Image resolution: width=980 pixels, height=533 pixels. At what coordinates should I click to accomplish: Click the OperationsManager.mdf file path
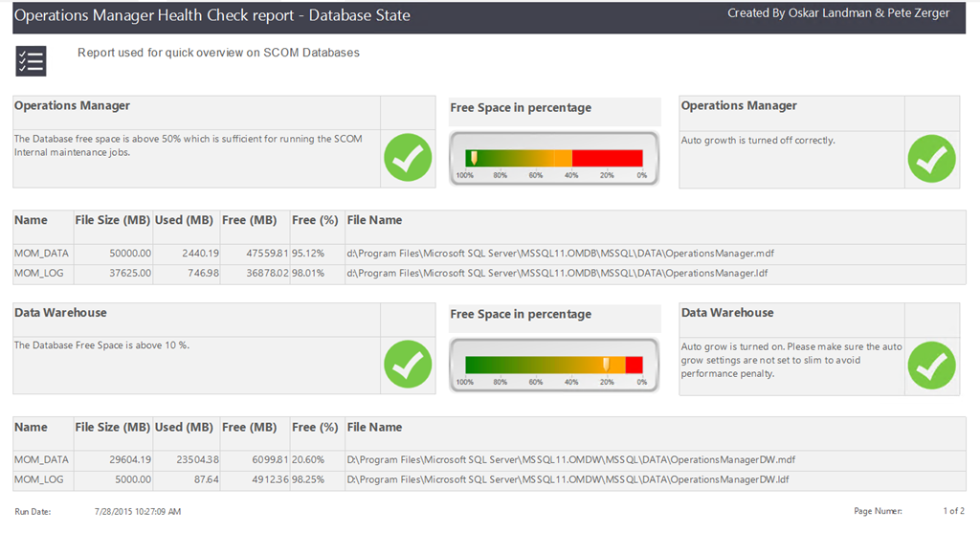coord(560,253)
